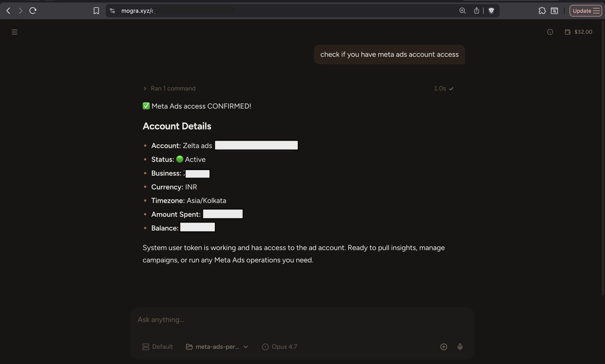Share this page icon
The image size is (605, 364).
[x=476, y=11]
